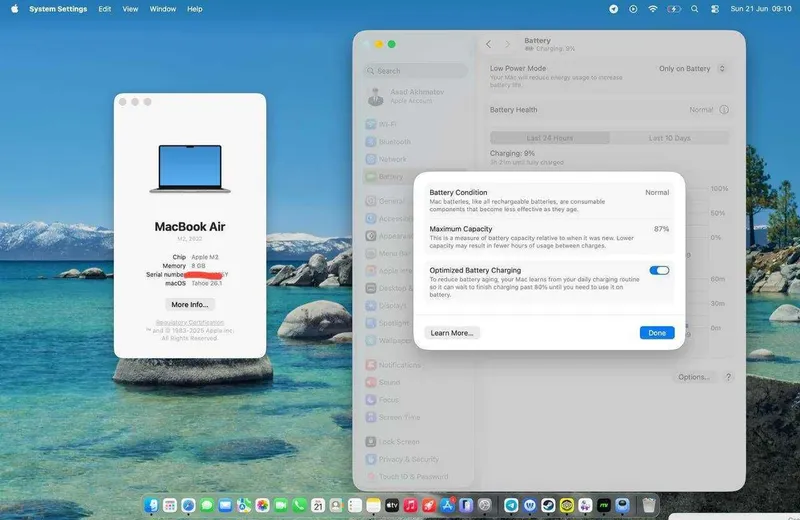The image size is (800, 520).
Task: Open the App Store from the Dock
Action: tap(447, 505)
